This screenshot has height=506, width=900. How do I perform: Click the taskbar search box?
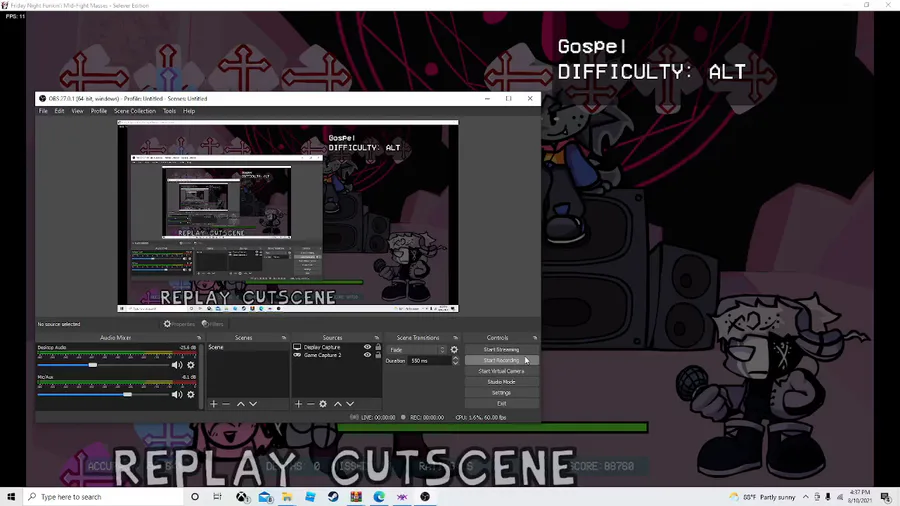tap(103, 497)
